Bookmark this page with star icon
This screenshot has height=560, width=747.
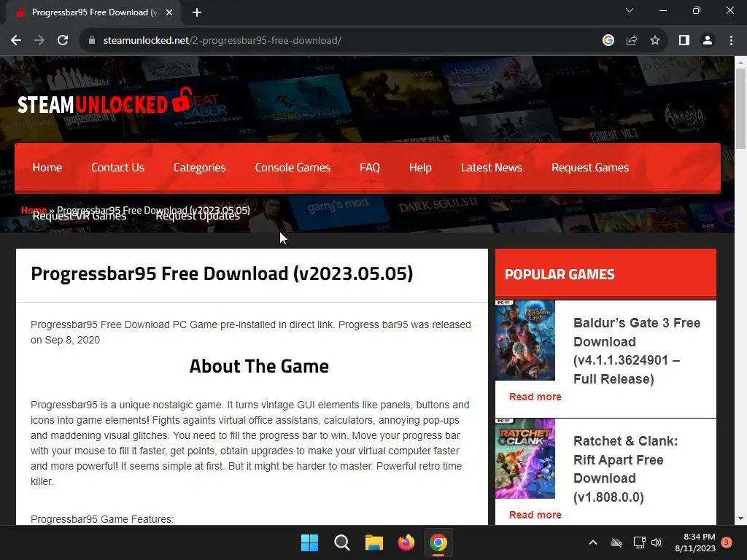[x=655, y=41]
